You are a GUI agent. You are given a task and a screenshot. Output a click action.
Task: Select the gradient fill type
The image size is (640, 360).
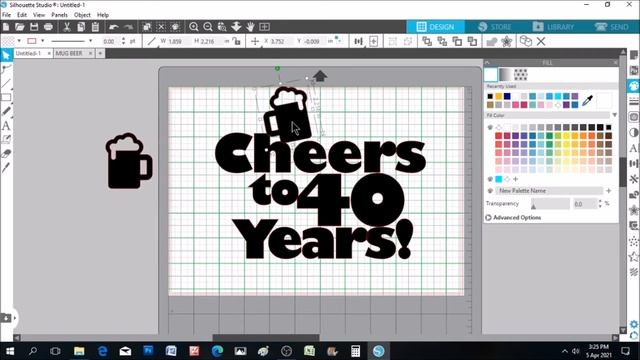tap(505, 74)
